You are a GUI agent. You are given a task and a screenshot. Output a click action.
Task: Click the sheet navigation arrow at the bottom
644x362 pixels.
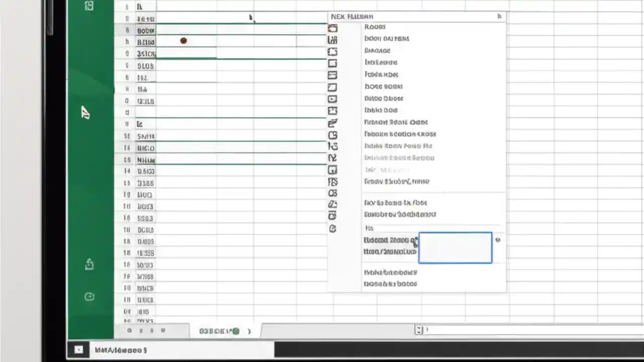[249, 331]
